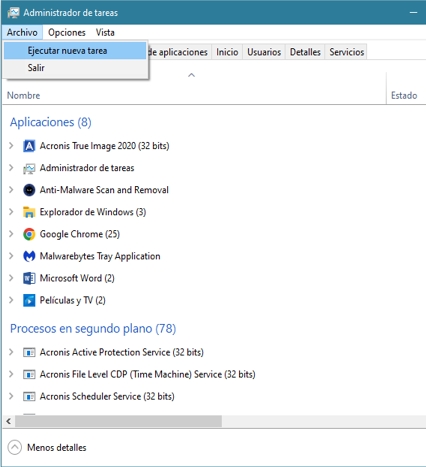
Task: Open the Archivo menu
Action: [x=22, y=32]
